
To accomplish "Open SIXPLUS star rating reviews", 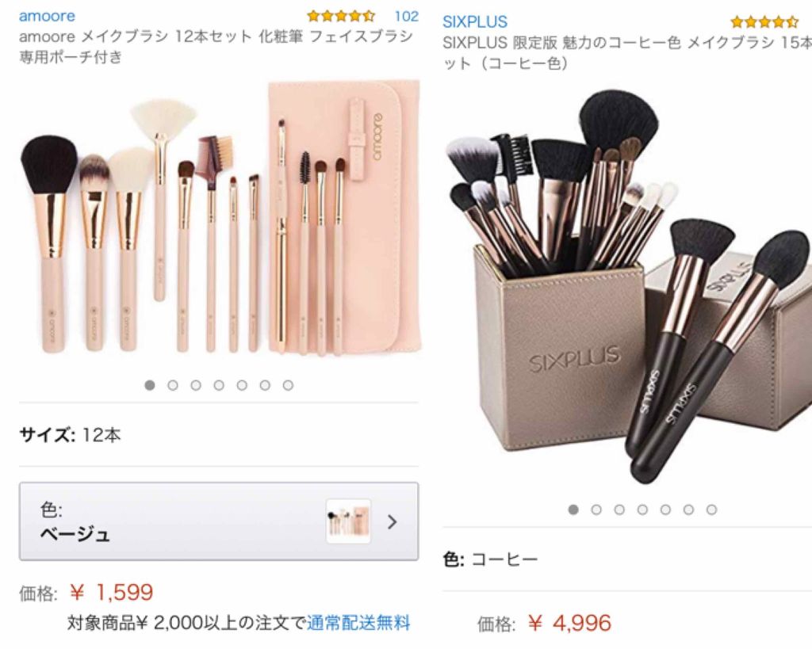I will (764, 22).
